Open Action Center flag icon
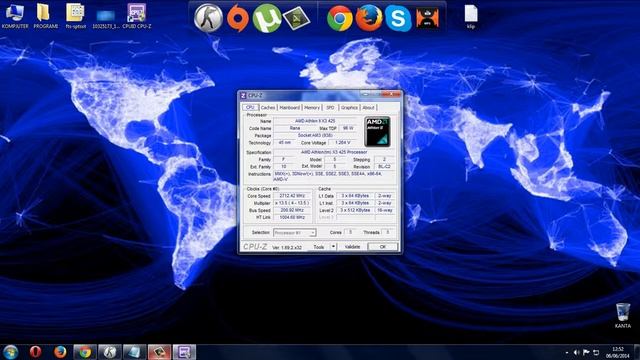 pos(586,352)
